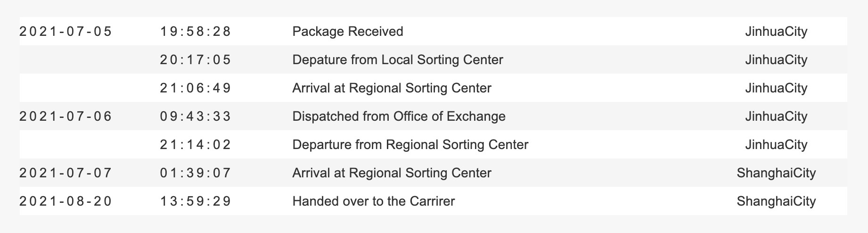Select the 21:14:02 timestamp
The height and width of the screenshot is (233, 868).
pyautogui.click(x=196, y=145)
